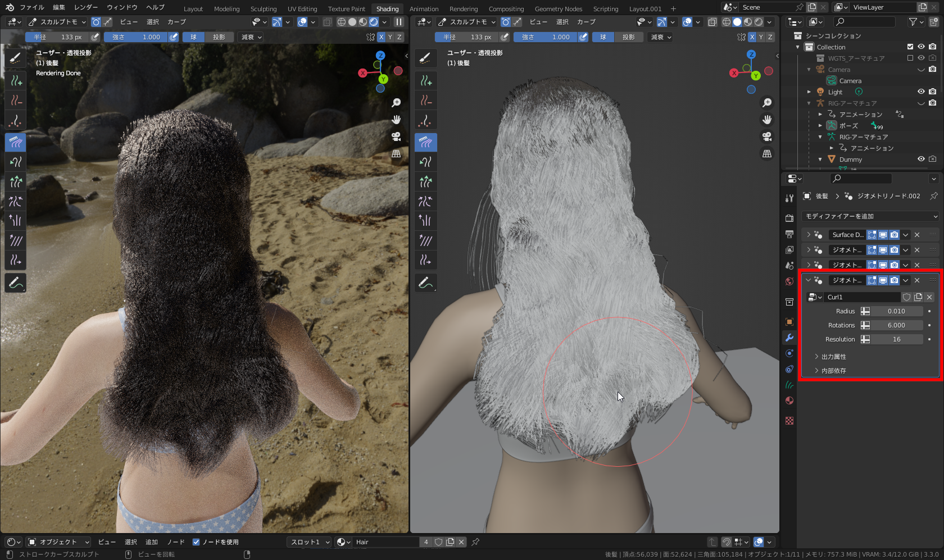Click the zoom magnifier gizmo in right viewport
The height and width of the screenshot is (560, 944).
767,103
